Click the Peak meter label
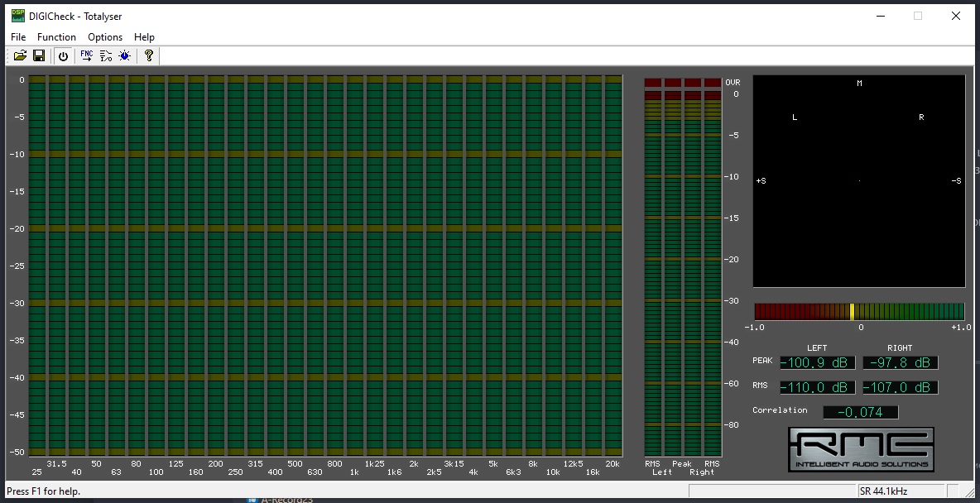 (x=682, y=463)
